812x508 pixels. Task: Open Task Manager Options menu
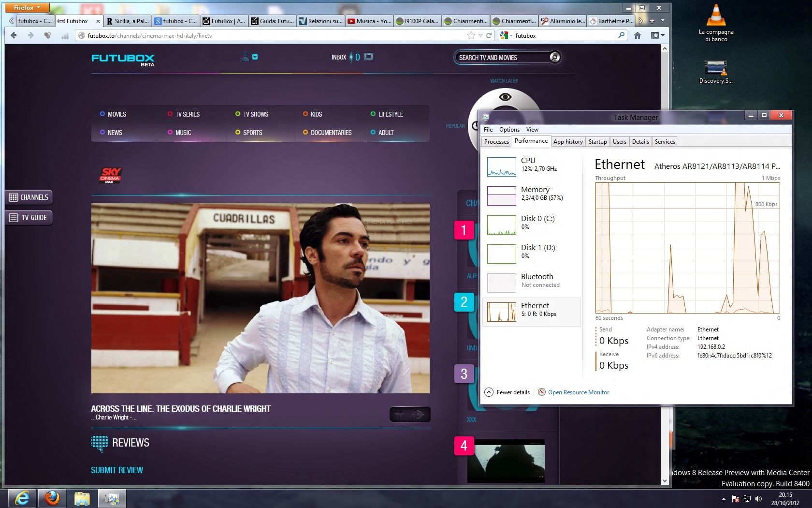[x=509, y=129]
